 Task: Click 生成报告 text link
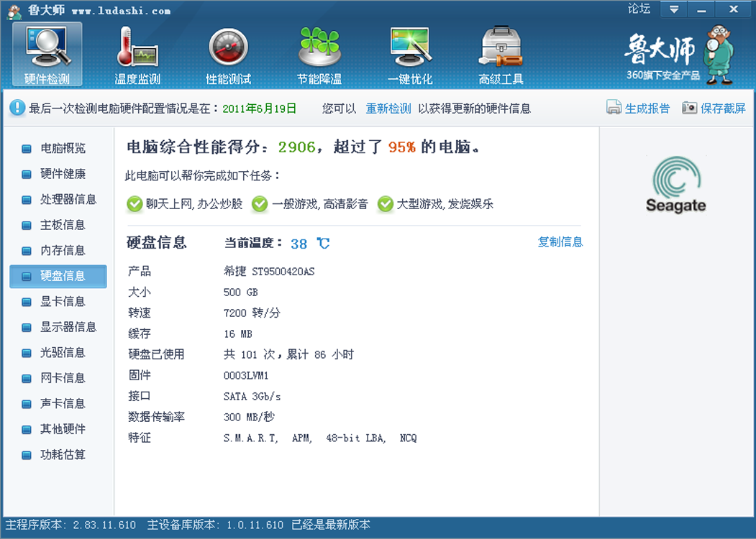647,109
